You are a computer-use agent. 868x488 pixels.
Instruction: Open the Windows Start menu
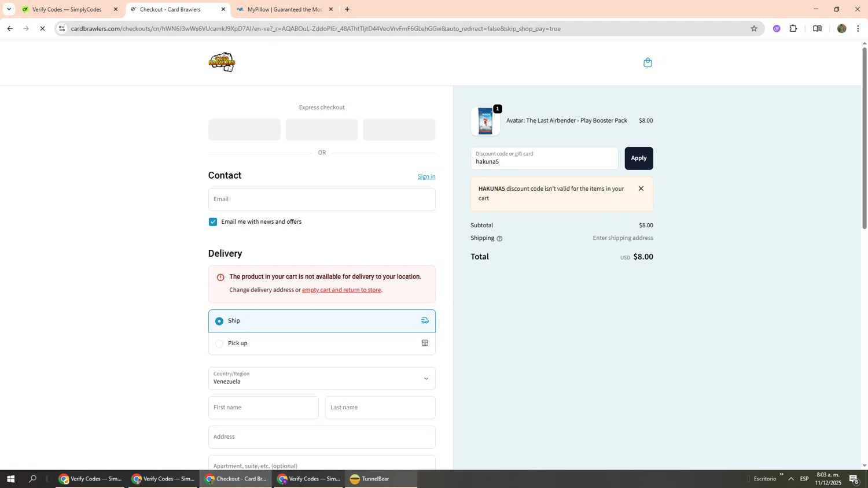click(10, 479)
